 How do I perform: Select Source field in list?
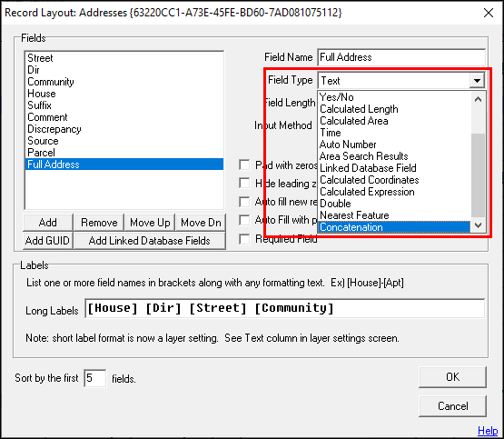click(124, 141)
